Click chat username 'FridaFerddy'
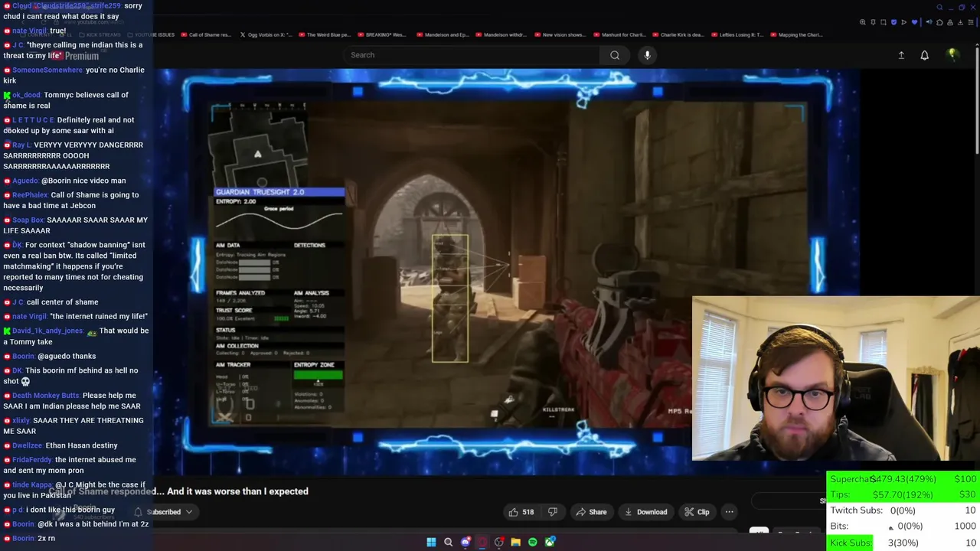Viewport: 980px width, 551px height. (31, 460)
